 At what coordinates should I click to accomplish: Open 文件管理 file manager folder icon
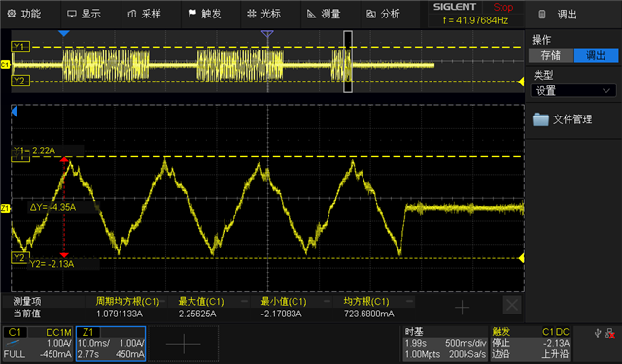(540, 119)
